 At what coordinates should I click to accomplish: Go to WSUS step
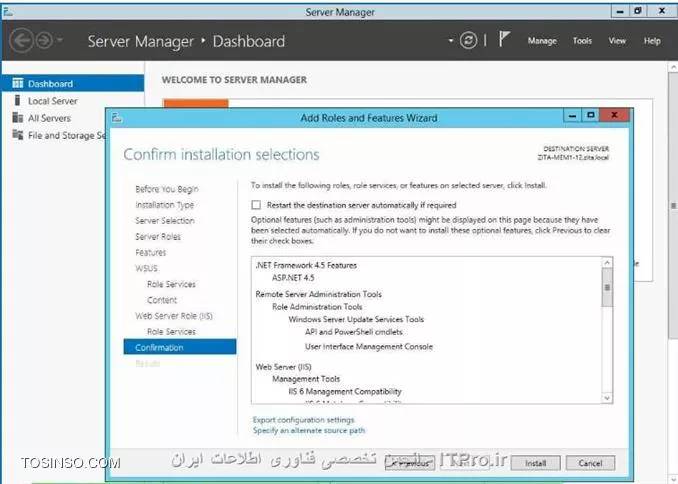[146, 268]
